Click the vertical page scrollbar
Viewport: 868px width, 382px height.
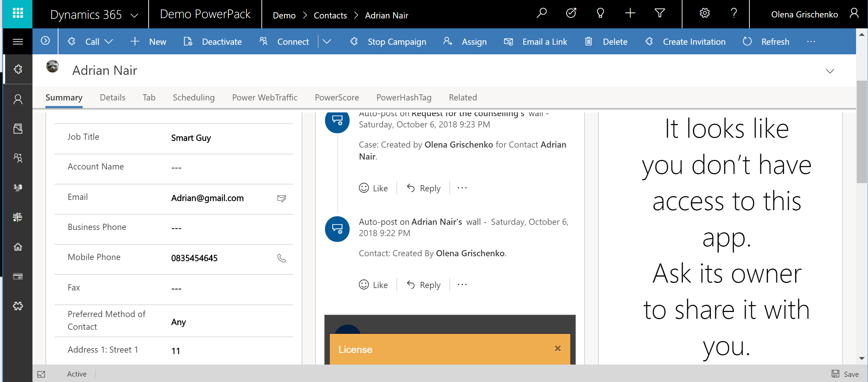coord(862,132)
